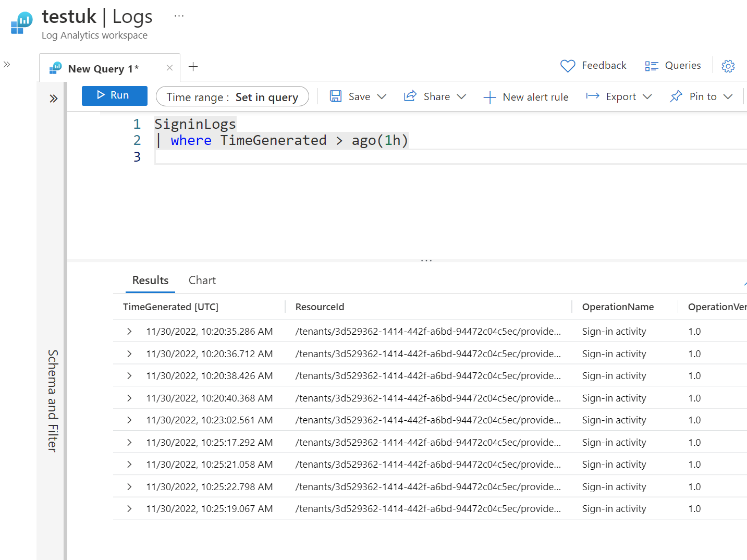Click the Feedback heart icon
This screenshot has width=747, height=560.
(x=568, y=66)
